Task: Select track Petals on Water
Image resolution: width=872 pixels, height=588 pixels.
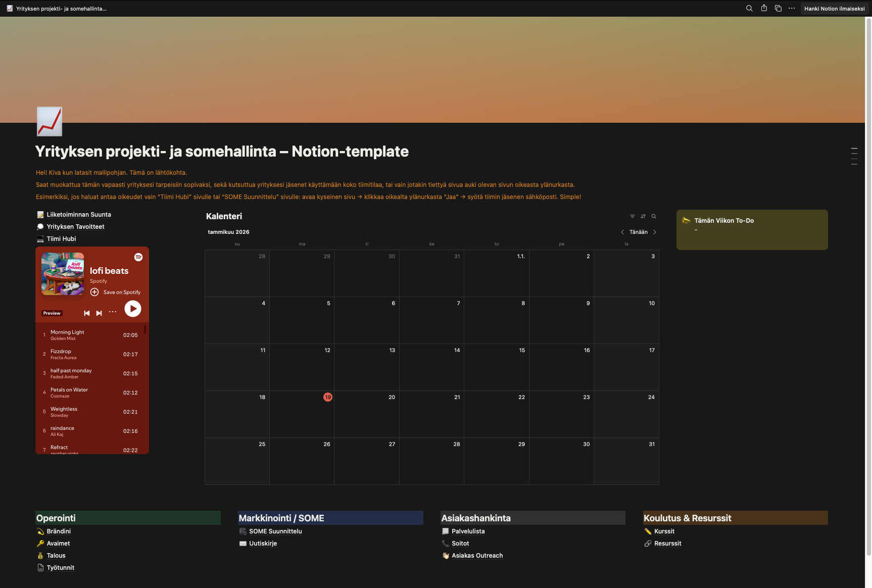Action: [x=91, y=393]
